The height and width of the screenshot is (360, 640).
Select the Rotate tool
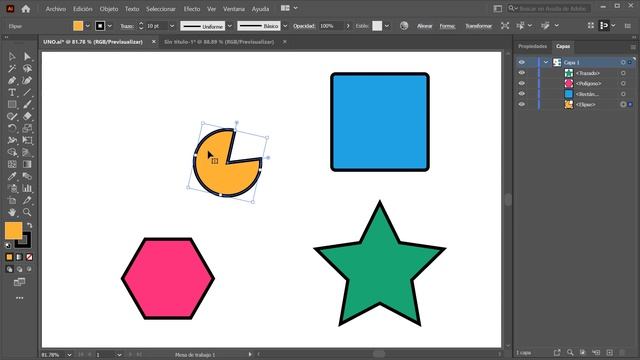(x=12, y=128)
